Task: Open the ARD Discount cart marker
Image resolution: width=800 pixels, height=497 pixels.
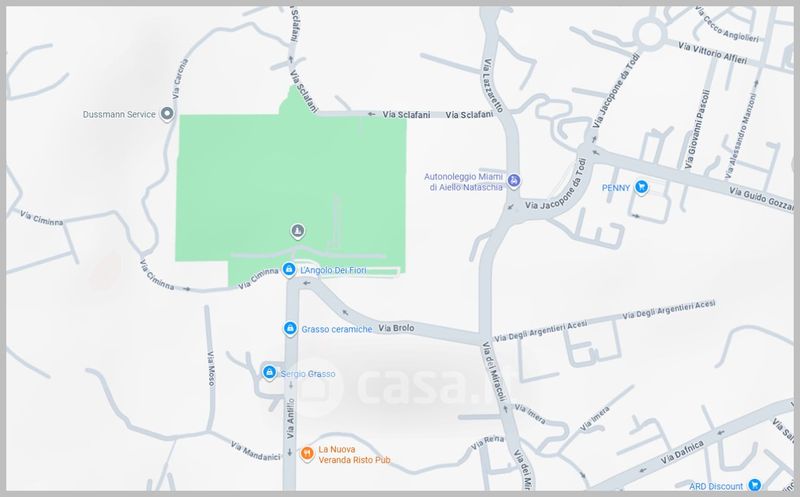Action: coord(755,485)
